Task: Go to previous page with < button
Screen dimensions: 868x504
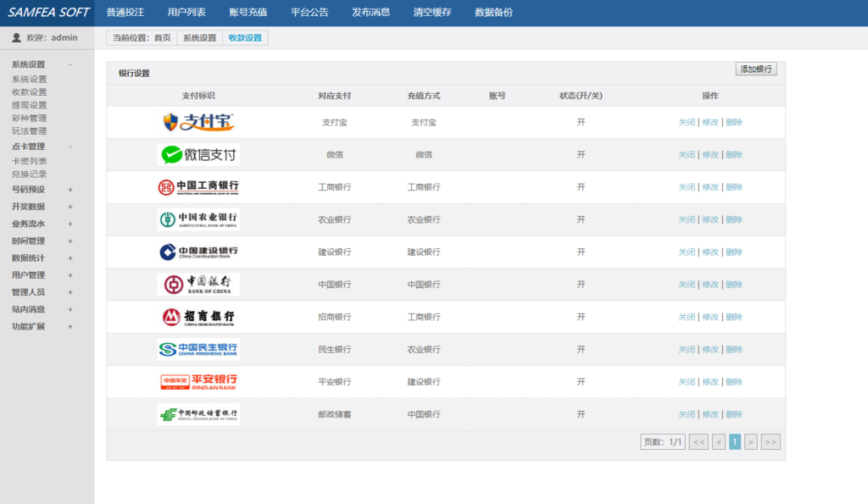Action: [719, 442]
